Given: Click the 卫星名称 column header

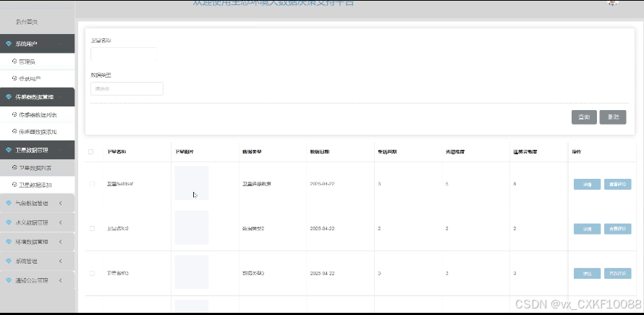Looking at the screenshot, I should (116, 152).
